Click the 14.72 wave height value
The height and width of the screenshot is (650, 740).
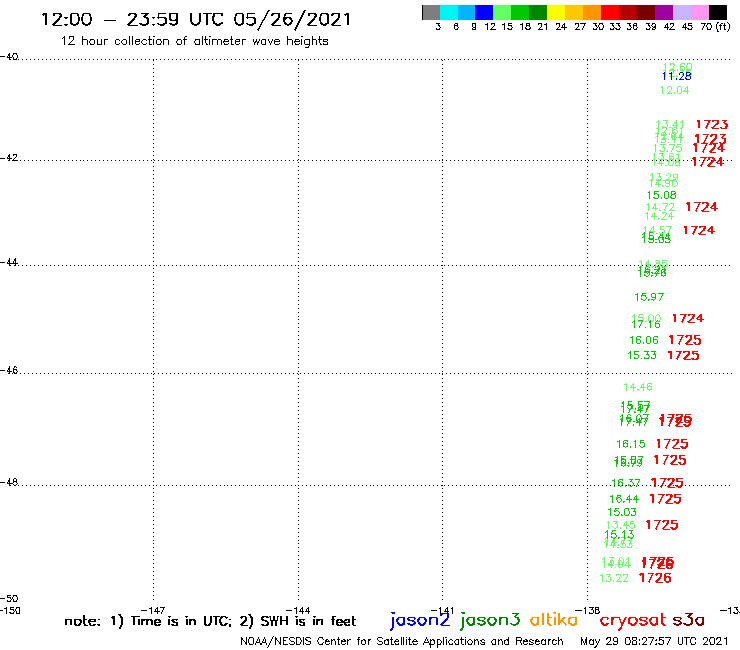[x=660, y=207]
